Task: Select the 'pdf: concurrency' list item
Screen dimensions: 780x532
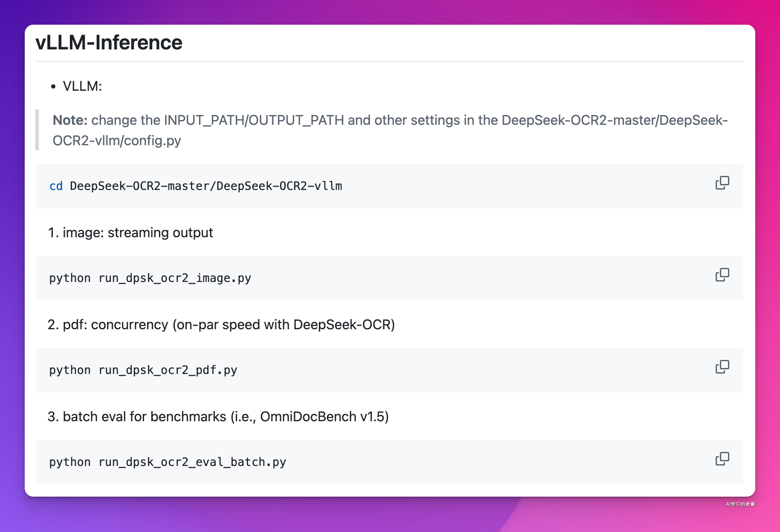Action: coord(228,325)
